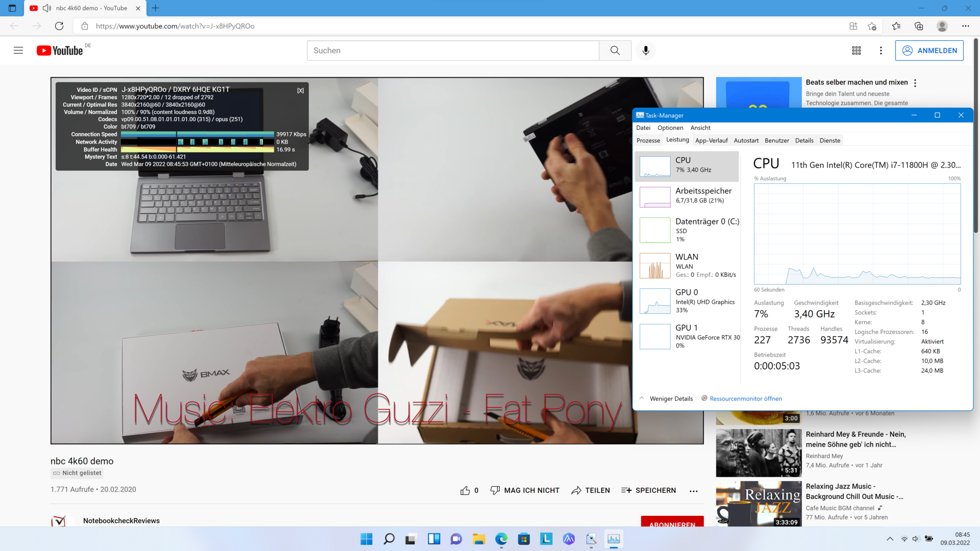The width and height of the screenshot is (980, 551).
Task: Open browser profile avatar
Action: pos(942,26)
